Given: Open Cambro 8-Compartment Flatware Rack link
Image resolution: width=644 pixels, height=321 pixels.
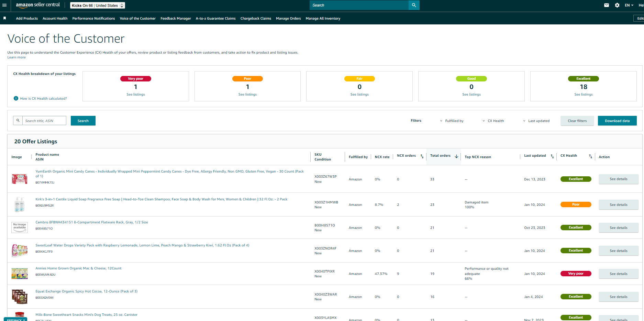Looking at the screenshot, I should coord(92,222).
